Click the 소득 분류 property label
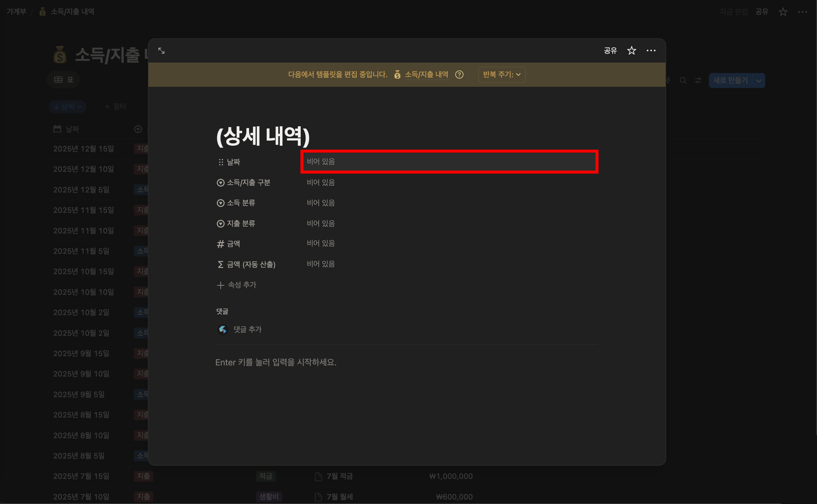 pyautogui.click(x=241, y=203)
